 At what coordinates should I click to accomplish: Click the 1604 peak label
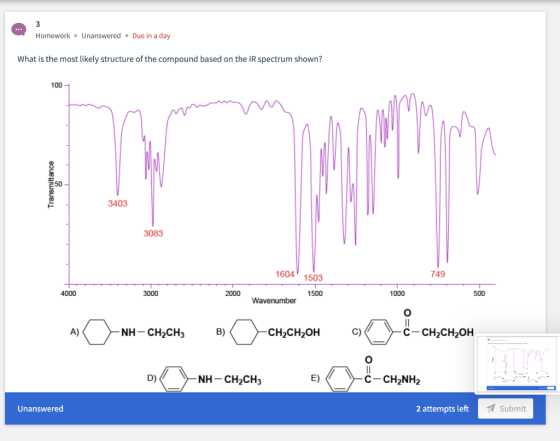(x=285, y=274)
